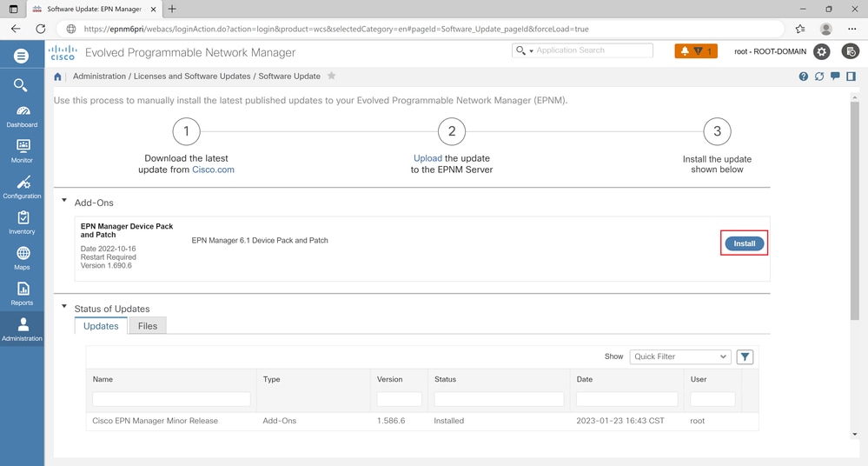Switch to the Updates tab
Image resolution: width=868 pixels, height=466 pixels.
click(x=101, y=326)
